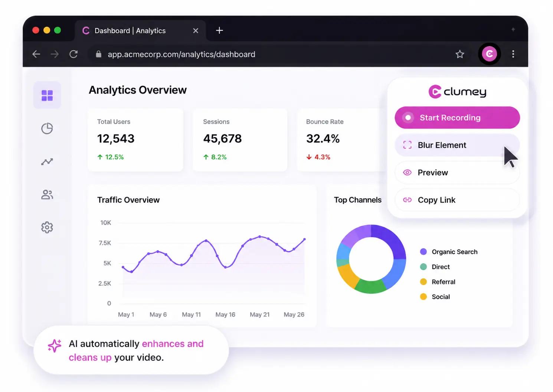Click the 4.3% bounce rate change
The width and height of the screenshot is (553, 392).
[318, 157]
